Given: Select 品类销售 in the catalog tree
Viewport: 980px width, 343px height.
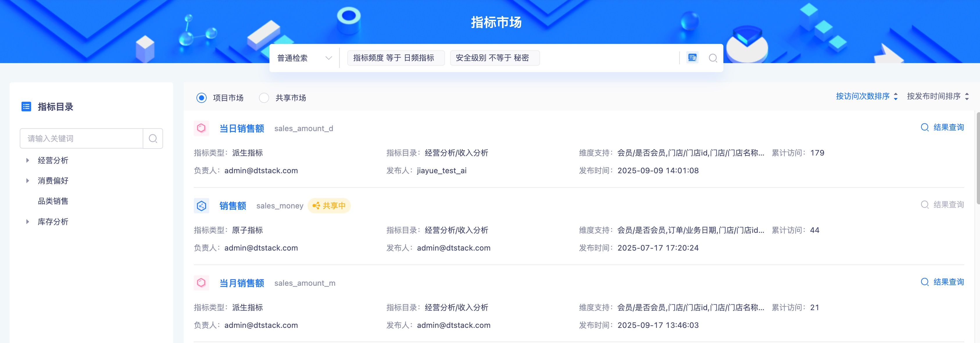Looking at the screenshot, I should (53, 201).
